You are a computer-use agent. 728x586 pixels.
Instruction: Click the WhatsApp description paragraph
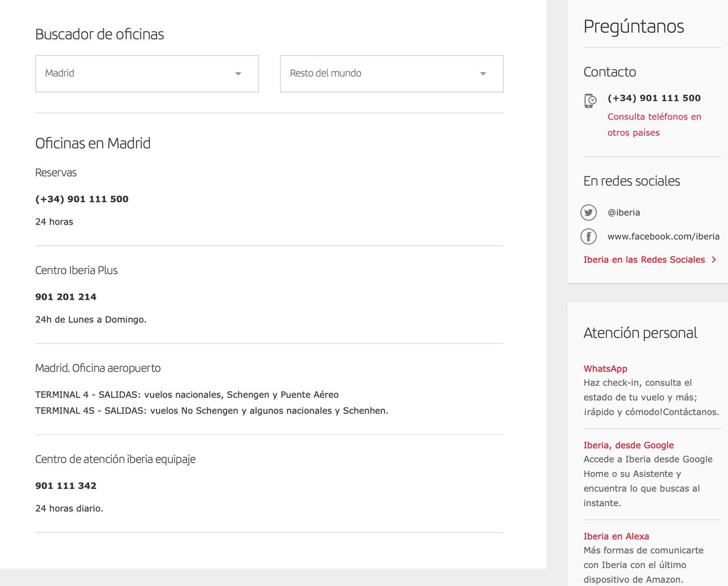652,397
